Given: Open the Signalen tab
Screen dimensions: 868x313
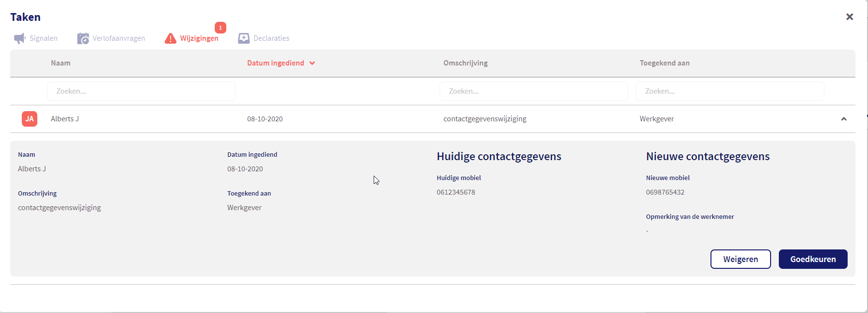Looking at the screenshot, I should [43, 38].
